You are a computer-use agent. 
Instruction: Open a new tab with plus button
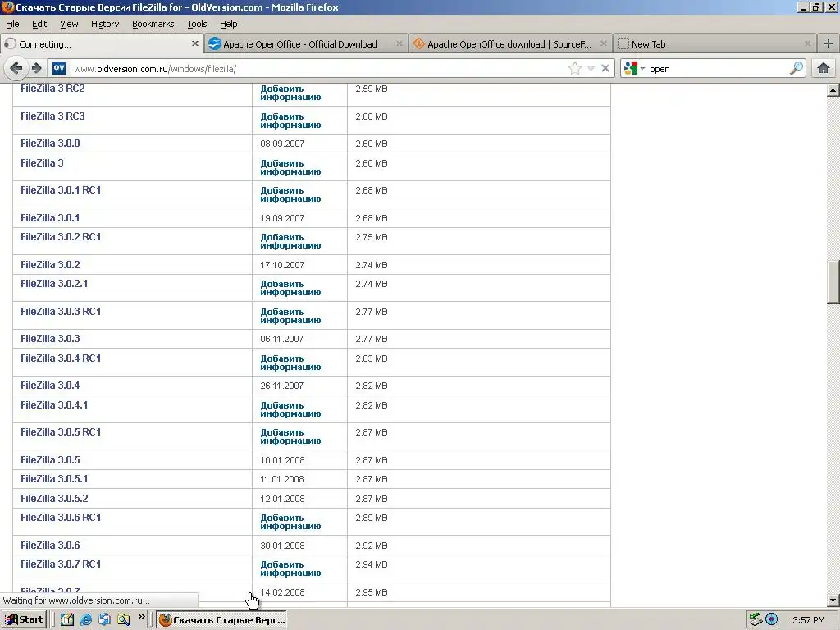click(x=829, y=44)
